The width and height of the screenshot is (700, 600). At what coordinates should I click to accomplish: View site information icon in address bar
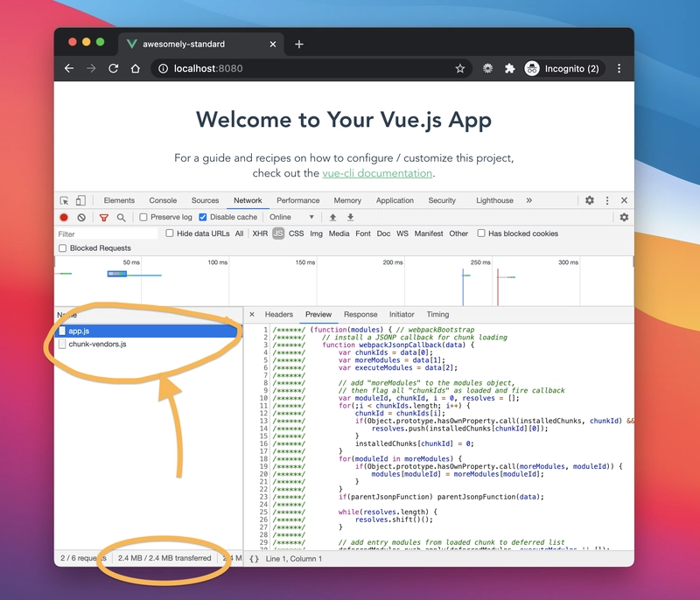coord(164,68)
